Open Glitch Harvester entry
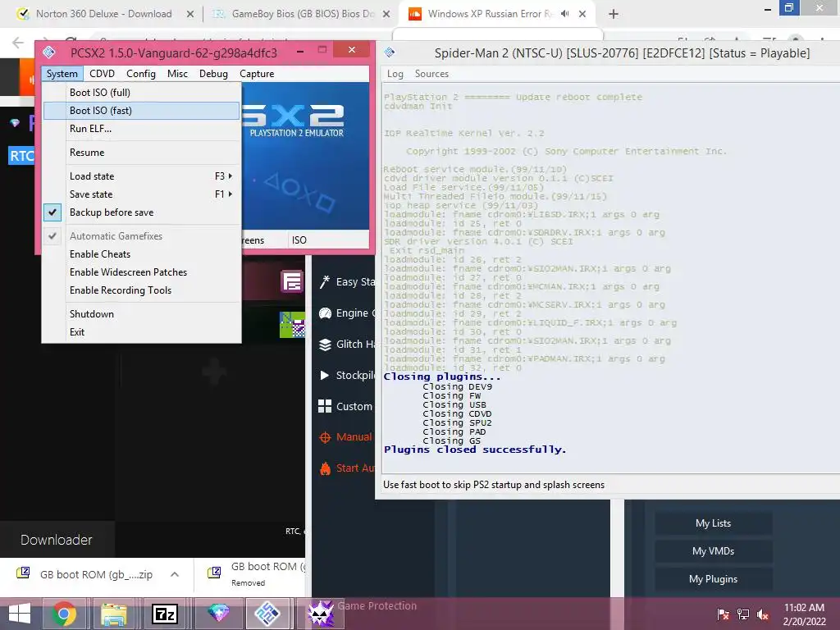This screenshot has height=630, width=840. tap(347, 344)
